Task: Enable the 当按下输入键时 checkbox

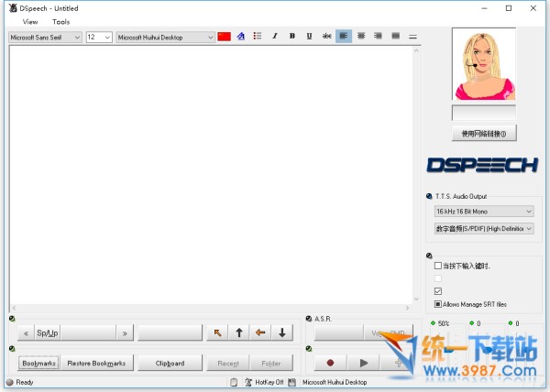Action: 438,266
